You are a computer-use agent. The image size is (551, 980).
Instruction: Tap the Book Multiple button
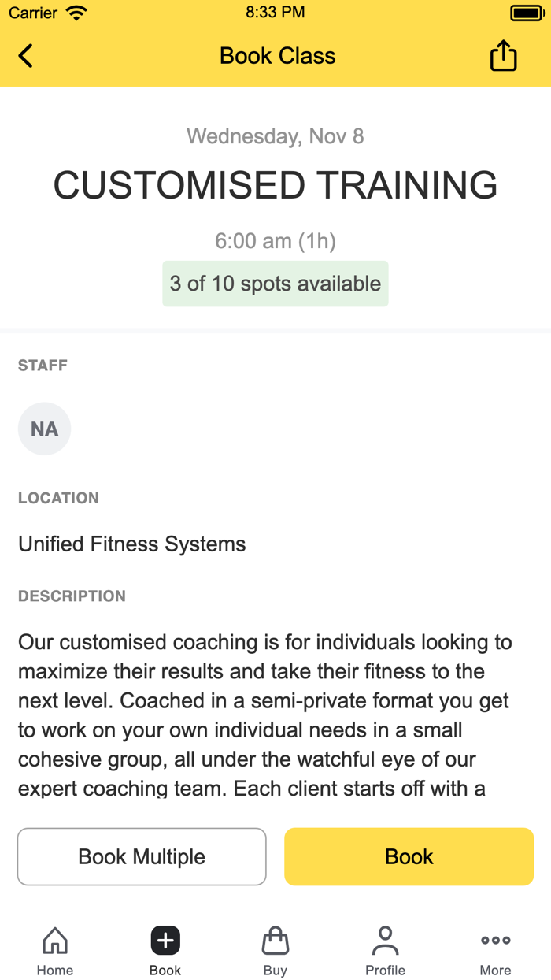[x=142, y=856]
